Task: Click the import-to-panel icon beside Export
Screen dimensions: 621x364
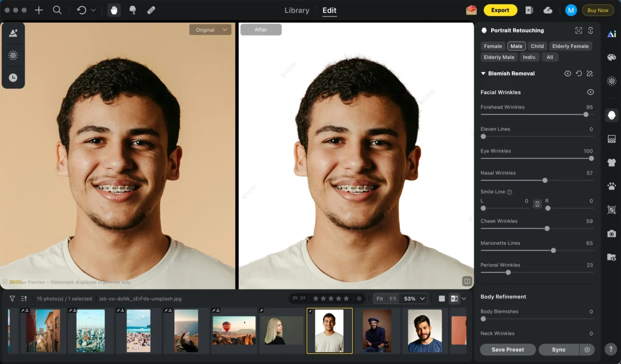Action: click(529, 10)
